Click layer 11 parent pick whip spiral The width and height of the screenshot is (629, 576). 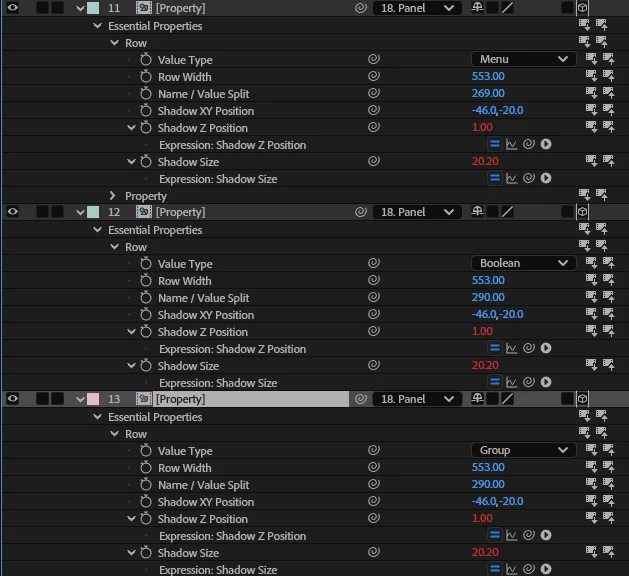[x=361, y=8]
